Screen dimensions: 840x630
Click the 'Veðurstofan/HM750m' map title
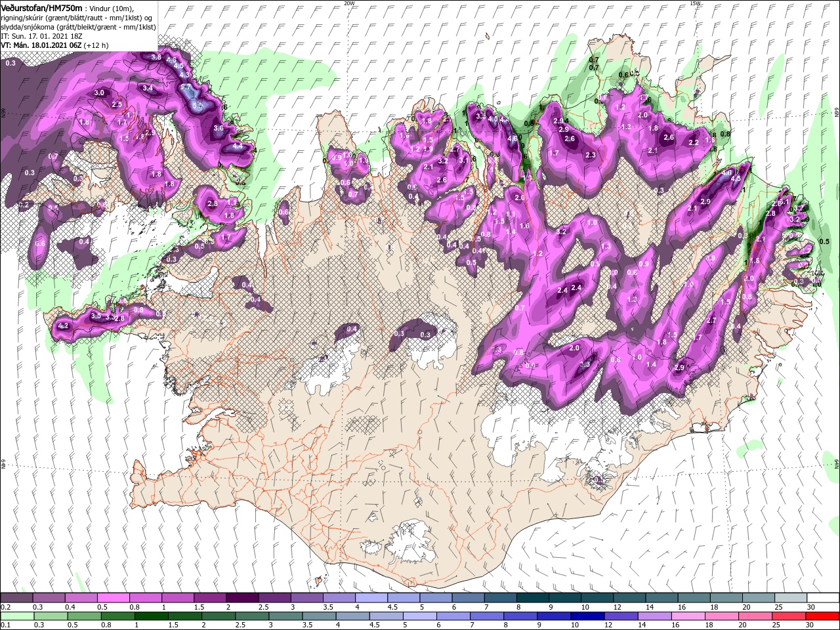[x=41, y=7]
